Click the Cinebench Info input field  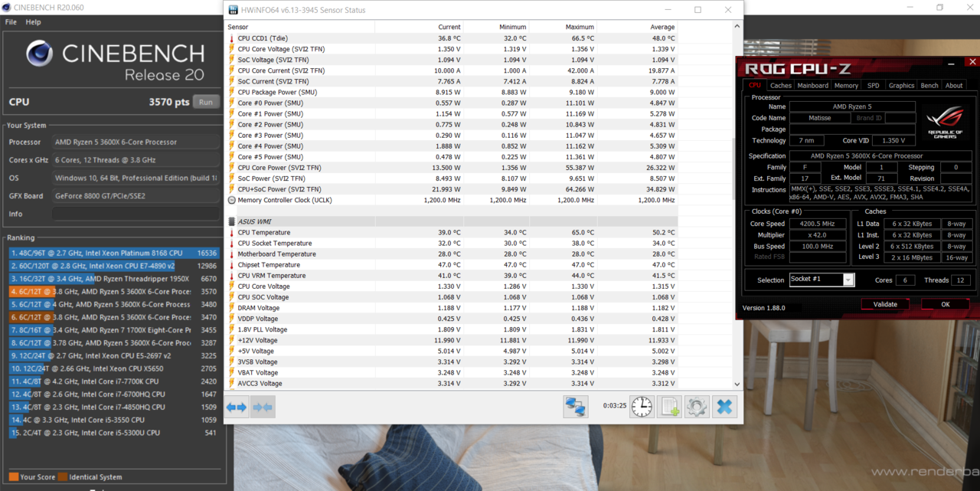click(x=136, y=214)
